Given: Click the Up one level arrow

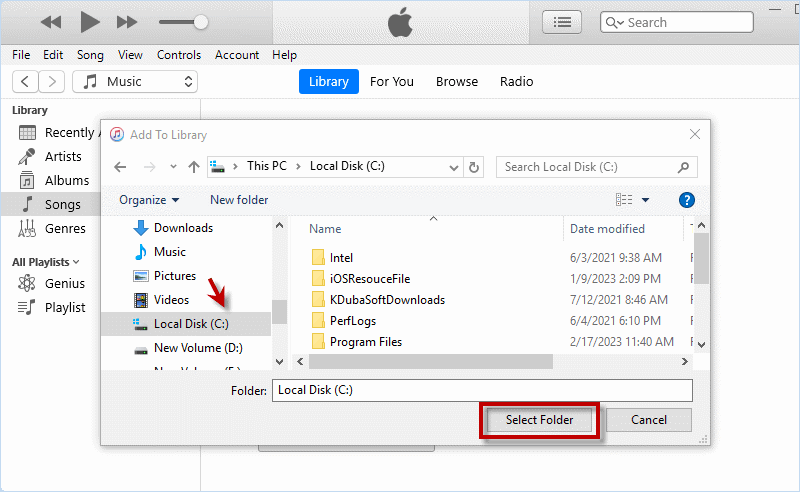Looking at the screenshot, I should coord(193,167).
